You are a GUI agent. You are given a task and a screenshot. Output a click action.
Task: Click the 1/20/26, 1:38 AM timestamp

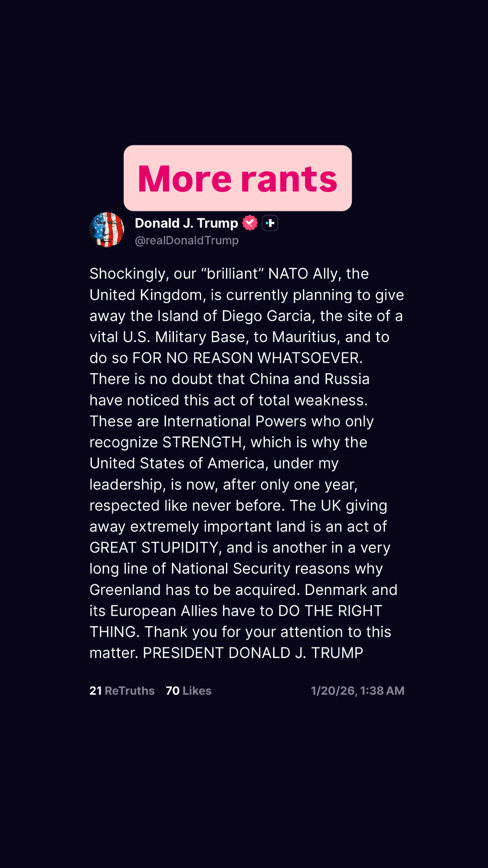357,690
